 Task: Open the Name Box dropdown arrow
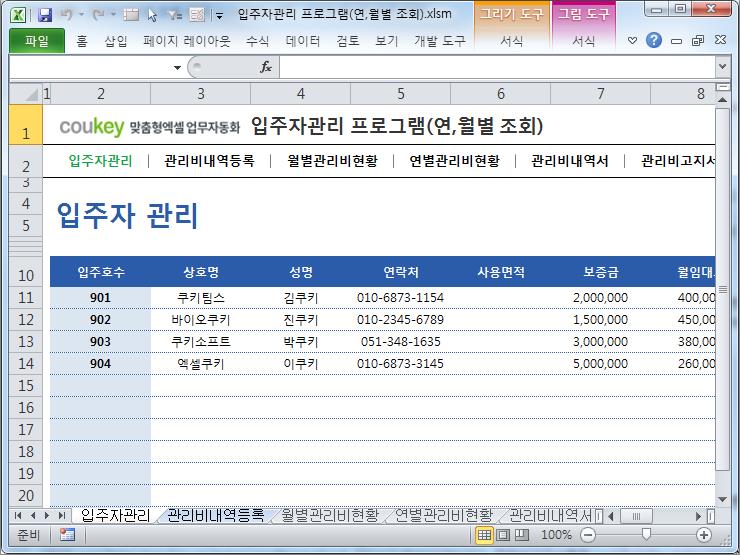click(177, 67)
